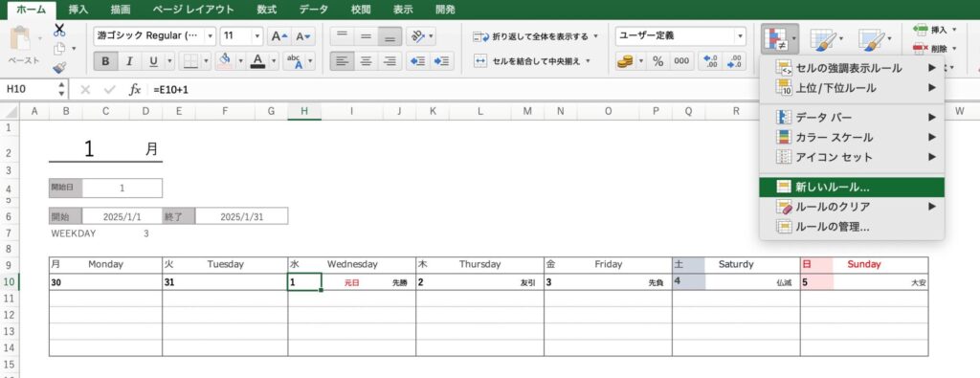This screenshot has width=980, height=378.
Task: Click the decrease decimal places icon
Action: [735, 61]
